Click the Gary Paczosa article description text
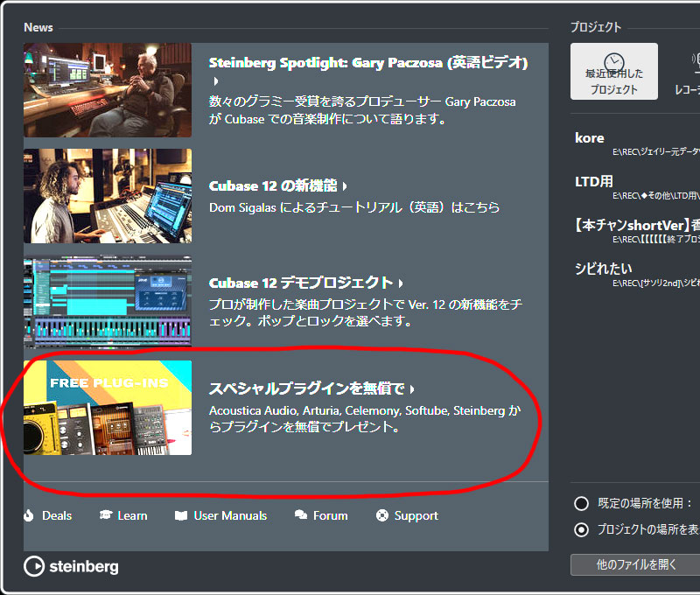700x595 pixels. pyautogui.click(x=362, y=110)
